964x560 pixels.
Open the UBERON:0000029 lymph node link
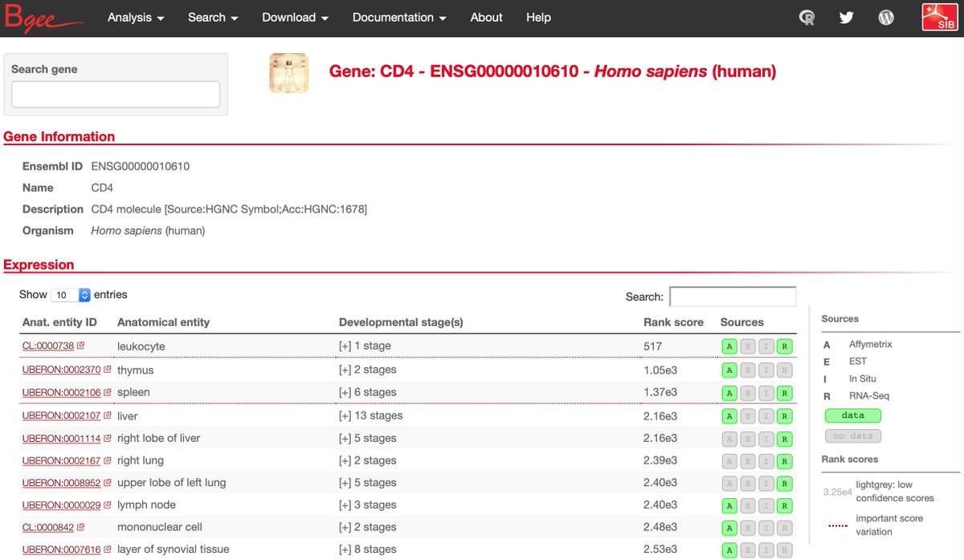[x=62, y=505]
